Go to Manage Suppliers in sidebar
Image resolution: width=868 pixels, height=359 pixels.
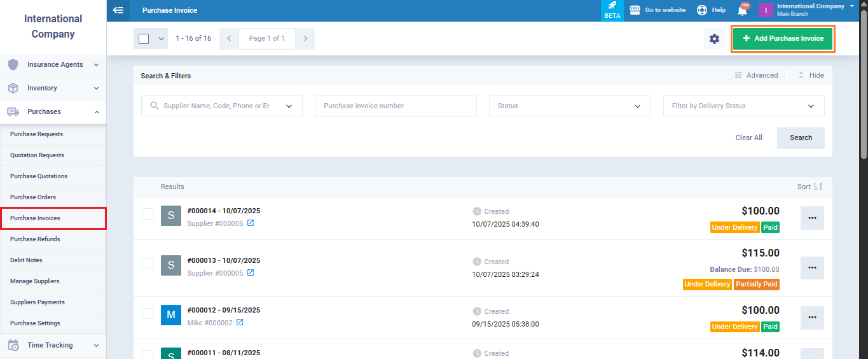[x=35, y=281]
